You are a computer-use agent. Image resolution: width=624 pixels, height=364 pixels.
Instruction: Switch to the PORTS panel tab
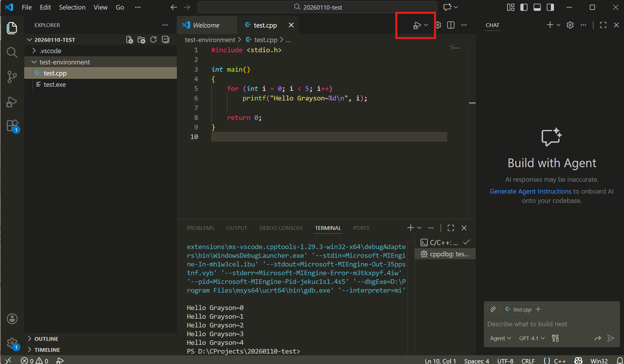(361, 228)
